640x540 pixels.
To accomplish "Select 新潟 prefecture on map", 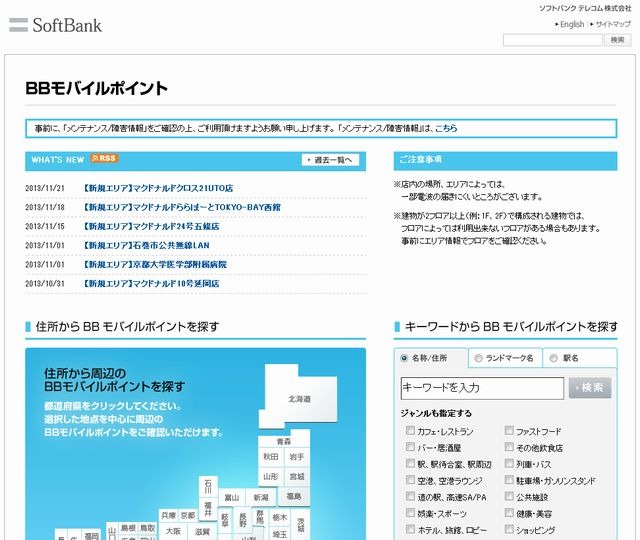I will [261, 497].
